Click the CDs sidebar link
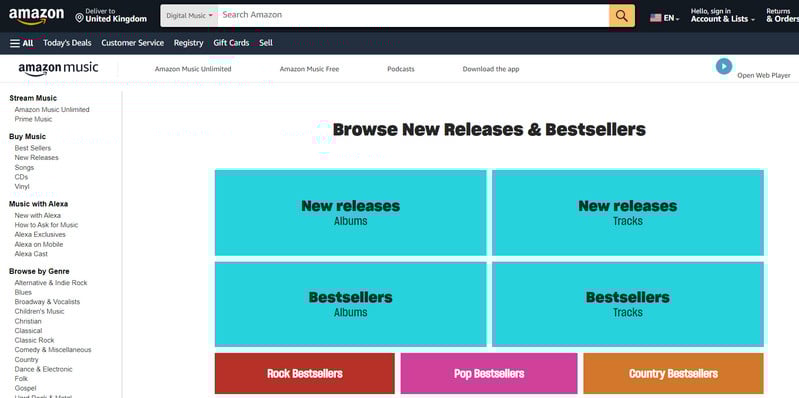The image size is (799, 398). point(21,177)
